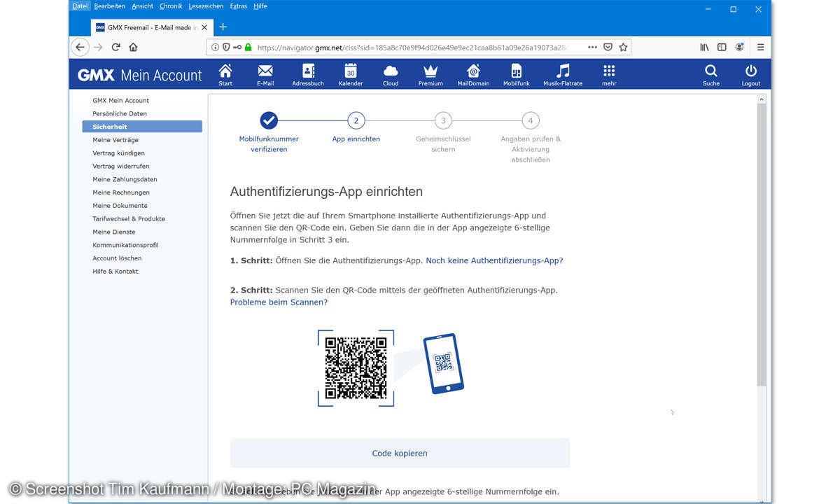The width and height of the screenshot is (840, 504).
Task: Select Meine Rechnungen in sidebar
Action: pyautogui.click(x=121, y=192)
